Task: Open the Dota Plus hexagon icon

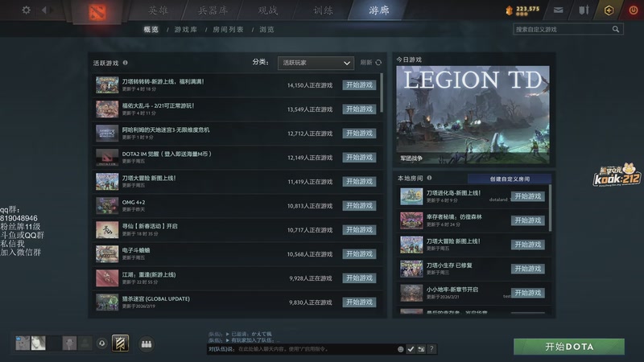Action: [609, 10]
